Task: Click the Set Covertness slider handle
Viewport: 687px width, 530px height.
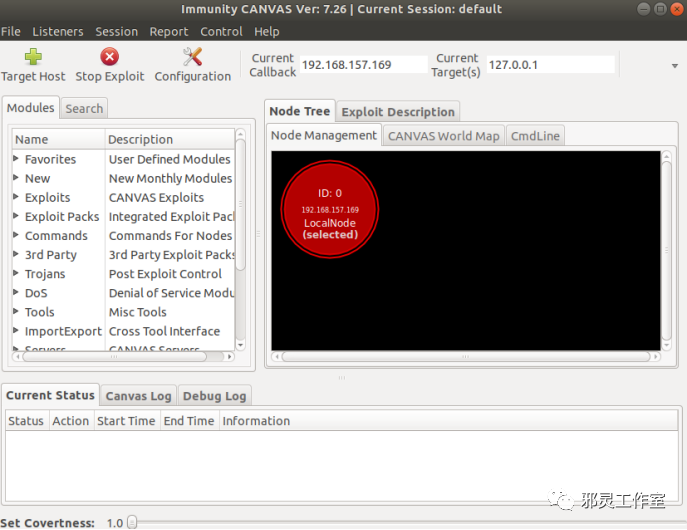Action: tap(132, 522)
